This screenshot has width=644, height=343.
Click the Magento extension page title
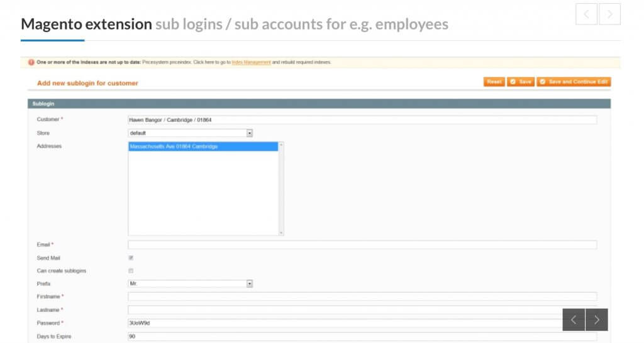[x=235, y=24]
